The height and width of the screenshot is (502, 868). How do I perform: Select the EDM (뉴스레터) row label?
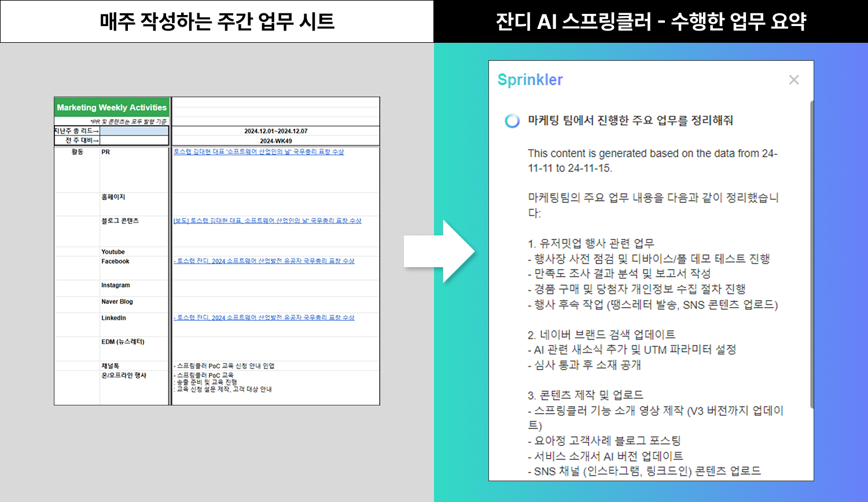(x=123, y=342)
